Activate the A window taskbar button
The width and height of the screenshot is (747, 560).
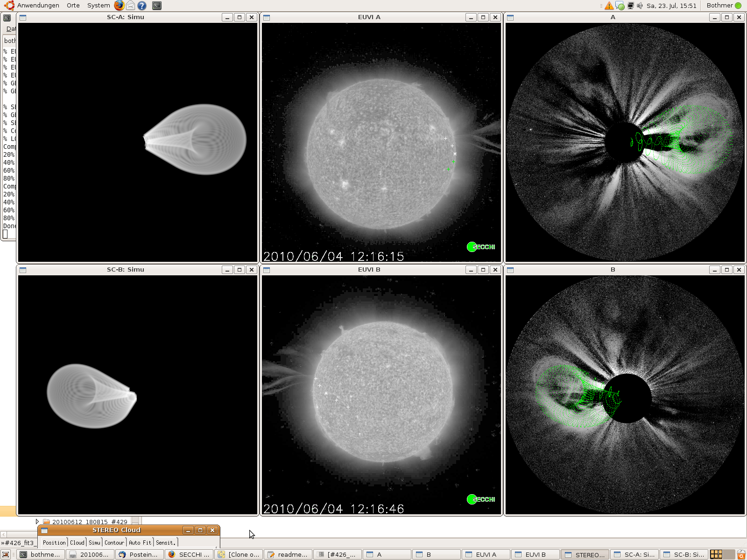(387, 554)
